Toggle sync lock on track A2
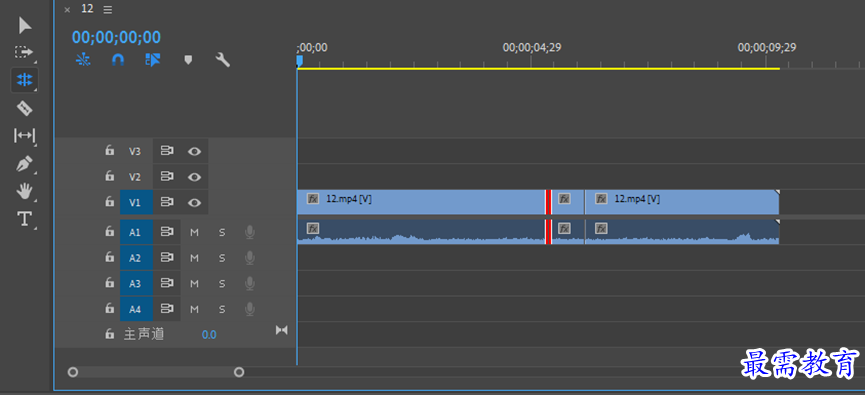 [x=167, y=258]
